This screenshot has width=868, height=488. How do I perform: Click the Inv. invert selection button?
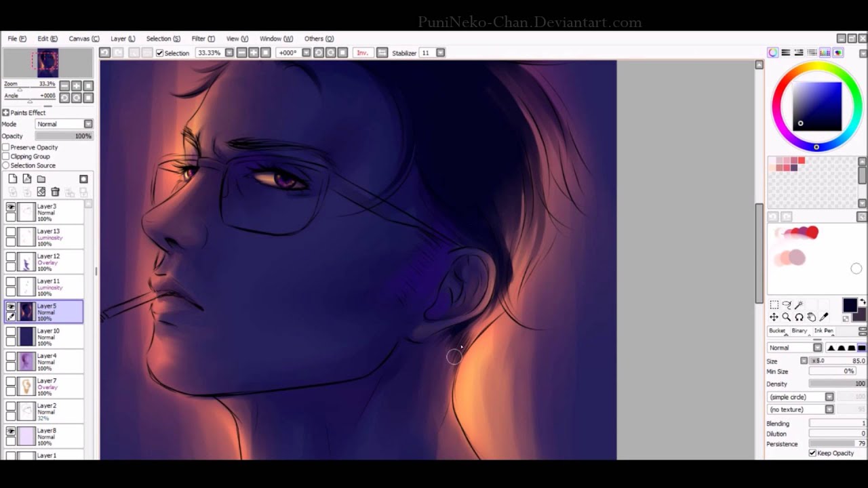[363, 53]
